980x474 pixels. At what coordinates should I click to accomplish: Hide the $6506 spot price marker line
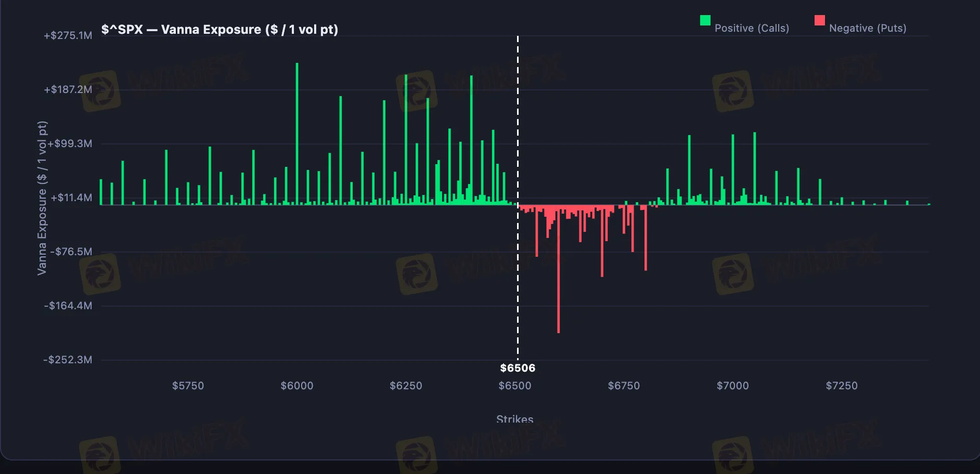518,208
